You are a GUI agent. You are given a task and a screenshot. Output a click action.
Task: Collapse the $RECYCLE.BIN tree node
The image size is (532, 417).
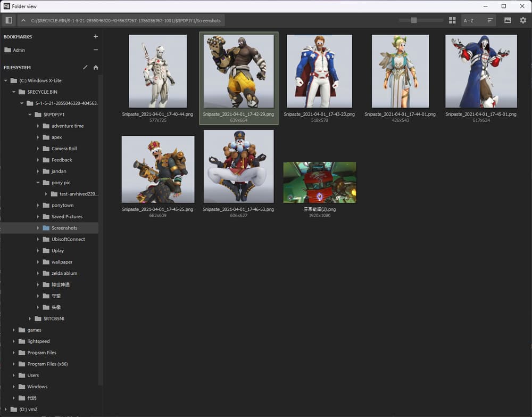[x=14, y=92]
